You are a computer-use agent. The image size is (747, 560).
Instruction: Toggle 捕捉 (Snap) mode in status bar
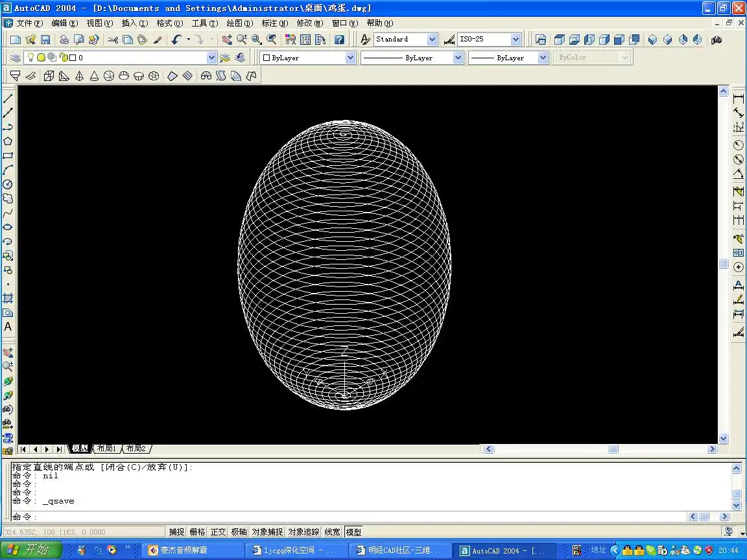tap(176, 532)
